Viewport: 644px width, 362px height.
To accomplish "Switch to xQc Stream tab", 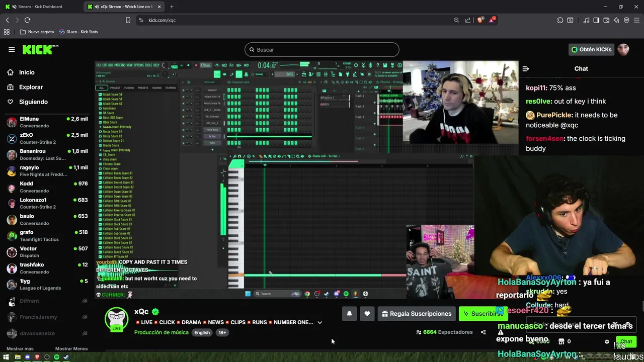I will point(125,7).
